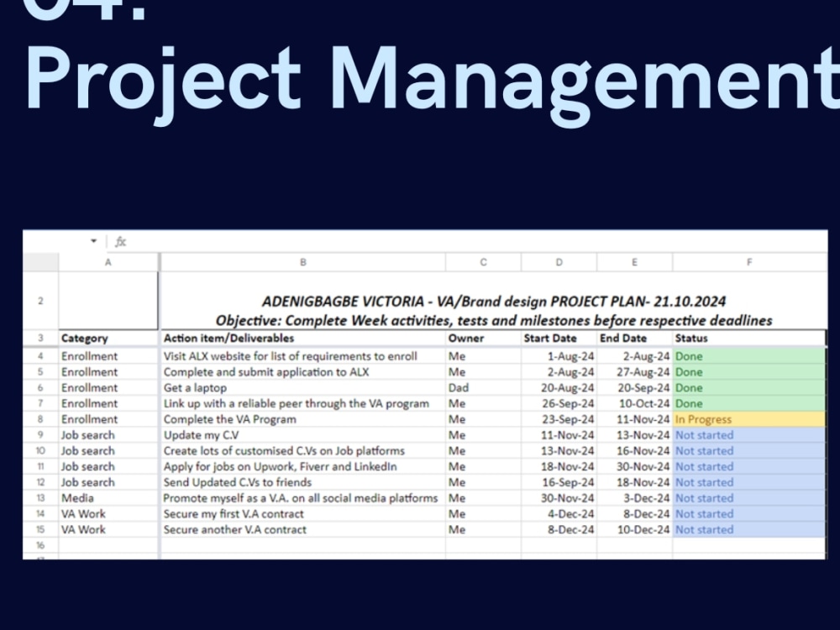The width and height of the screenshot is (840, 630).
Task: Click the '3-Dec-24' end date cell
Action: tap(634, 498)
